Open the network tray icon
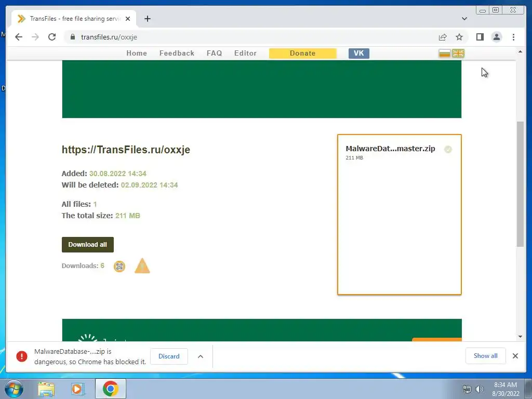This screenshot has width=532, height=399. pyautogui.click(x=467, y=389)
